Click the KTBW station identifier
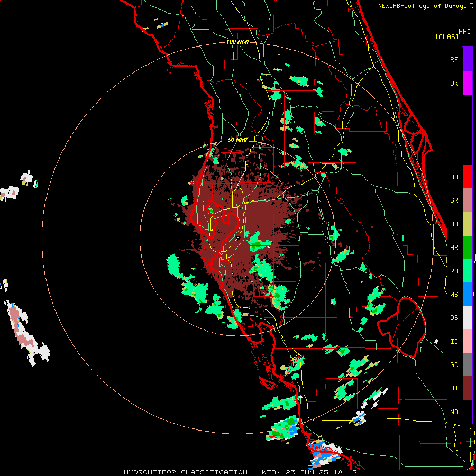The width and height of the screenshot is (476, 476). pyautogui.click(x=271, y=472)
